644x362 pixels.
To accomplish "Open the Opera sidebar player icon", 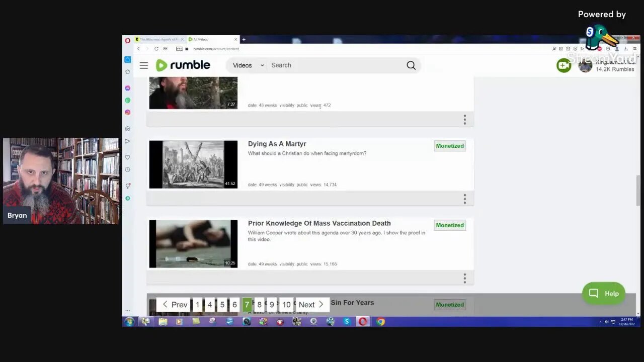I will click(x=128, y=129).
